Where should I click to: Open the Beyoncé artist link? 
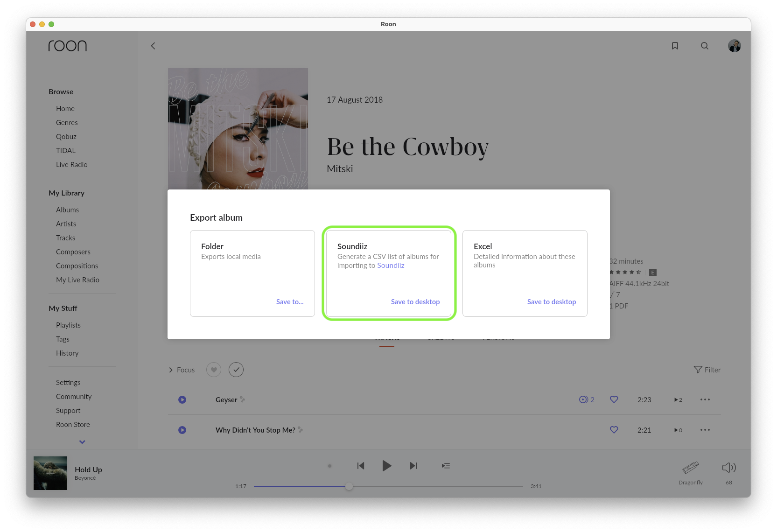(85, 478)
